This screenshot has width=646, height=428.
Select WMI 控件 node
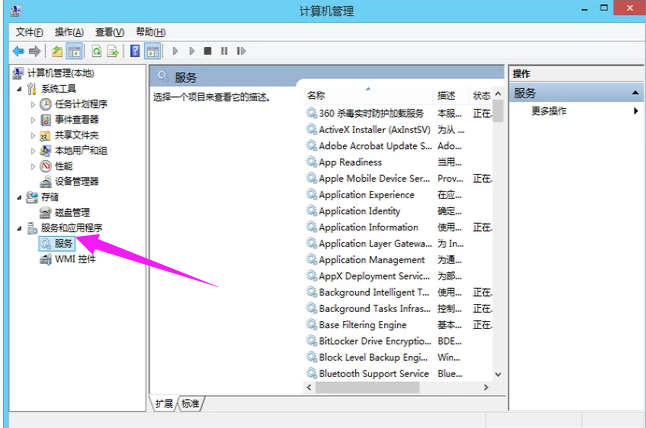[75, 259]
